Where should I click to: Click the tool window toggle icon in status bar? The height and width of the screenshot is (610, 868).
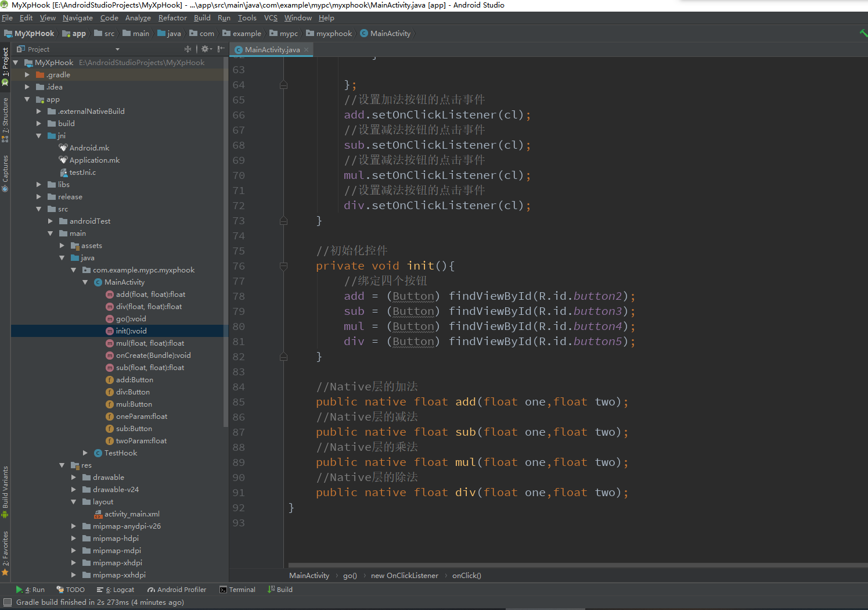point(8,602)
